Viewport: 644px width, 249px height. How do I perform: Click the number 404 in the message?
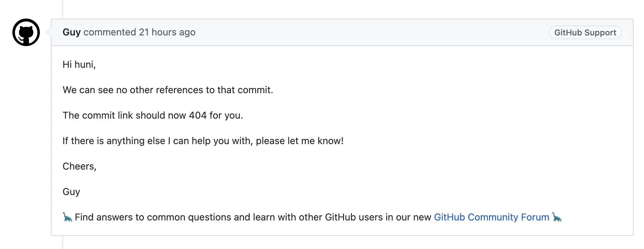198,115
